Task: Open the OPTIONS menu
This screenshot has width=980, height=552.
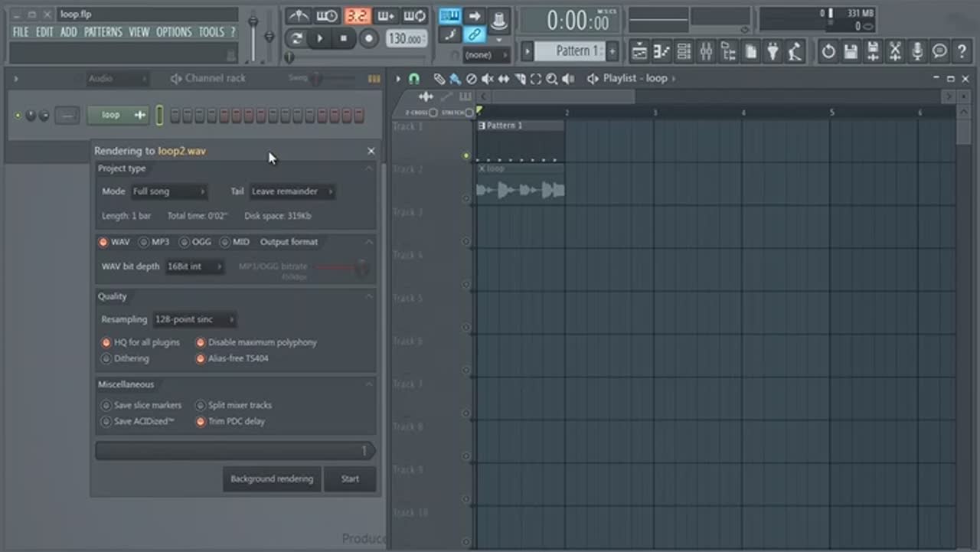Action: click(174, 32)
